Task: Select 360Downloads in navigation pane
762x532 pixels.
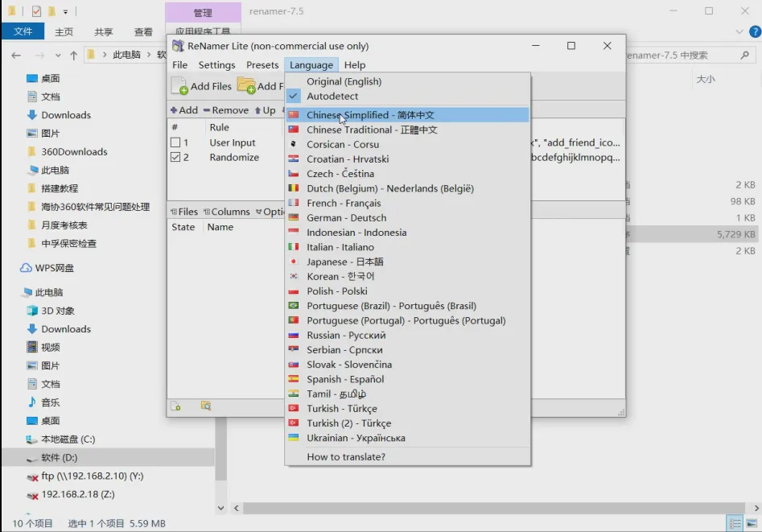Action: [x=74, y=152]
